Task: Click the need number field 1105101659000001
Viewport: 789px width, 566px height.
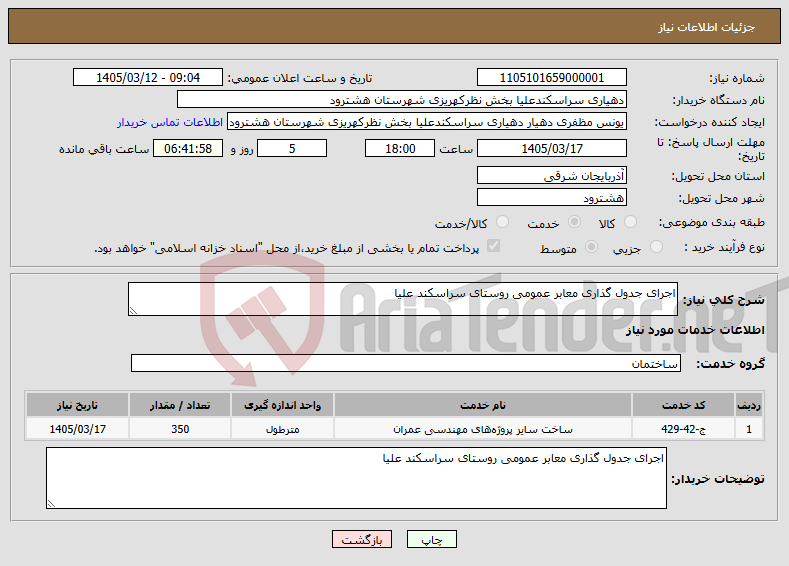Action: click(551, 77)
